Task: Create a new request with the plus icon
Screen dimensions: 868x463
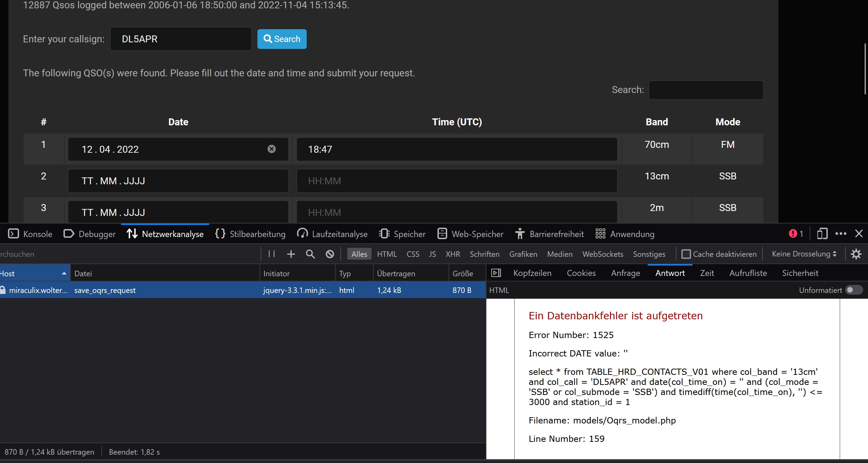Action: (291, 254)
